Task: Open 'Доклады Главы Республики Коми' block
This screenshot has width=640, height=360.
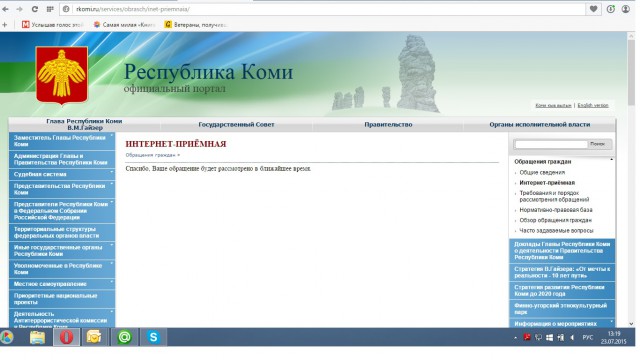Action: (562, 251)
